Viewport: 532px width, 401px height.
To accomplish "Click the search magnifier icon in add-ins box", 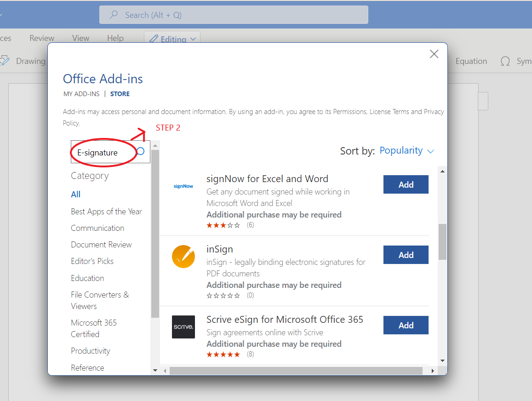I will point(141,151).
